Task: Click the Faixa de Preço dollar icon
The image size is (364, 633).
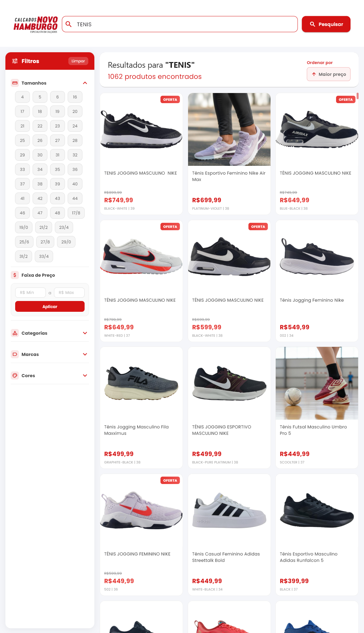Action: click(x=15, y=275)
